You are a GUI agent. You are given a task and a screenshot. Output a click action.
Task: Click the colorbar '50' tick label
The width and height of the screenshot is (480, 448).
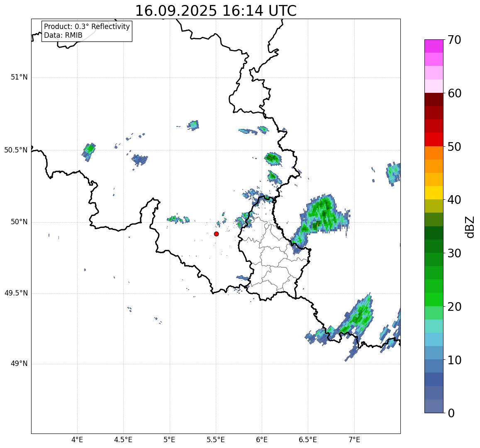[454, 147]
